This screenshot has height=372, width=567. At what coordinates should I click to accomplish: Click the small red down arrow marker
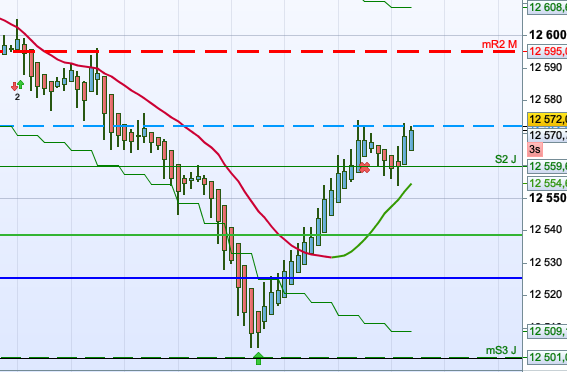tap(14, 86)
